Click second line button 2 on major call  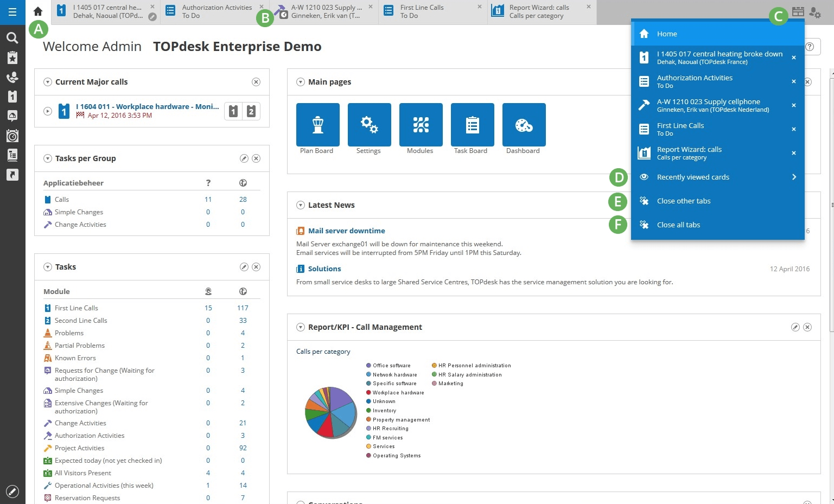click(x=251, y=111)
